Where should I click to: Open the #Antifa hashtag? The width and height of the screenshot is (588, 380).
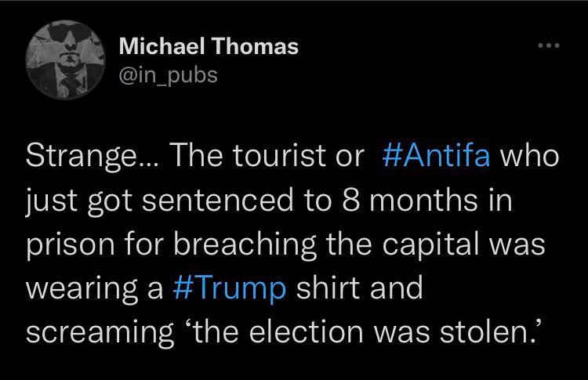tap(439, 156)
